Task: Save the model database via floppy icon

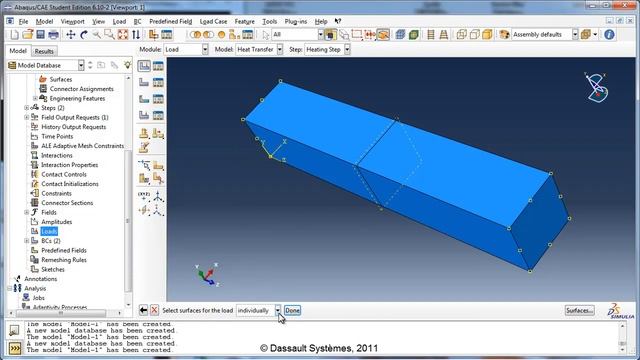Action: coord(40,35)
